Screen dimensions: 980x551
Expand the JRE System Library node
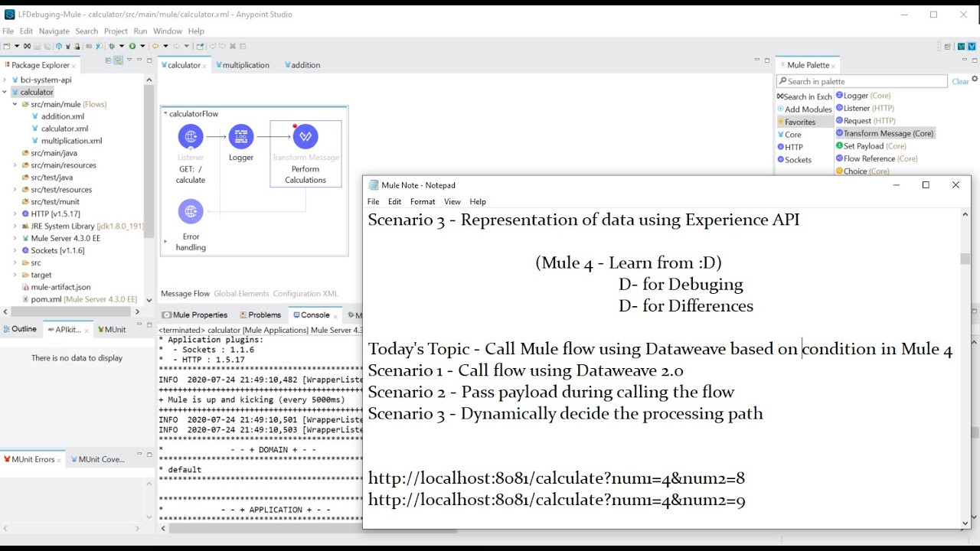point(15,226)
